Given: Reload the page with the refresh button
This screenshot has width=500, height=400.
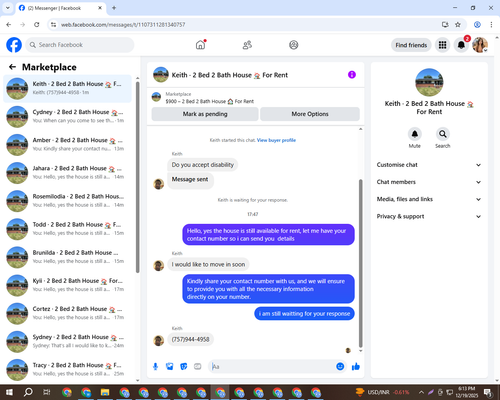Looking at the screenshot, I should (x=37, y=25).
